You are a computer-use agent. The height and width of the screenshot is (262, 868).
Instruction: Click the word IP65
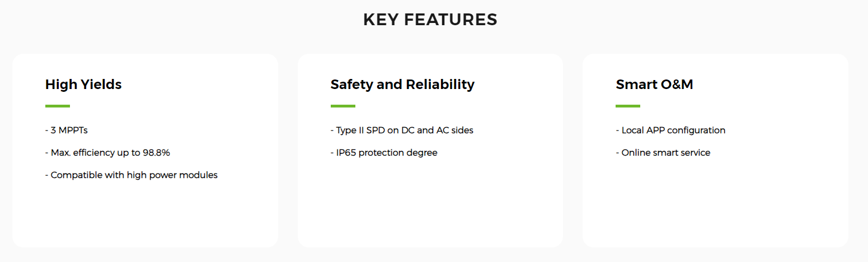[x=346, y=153]
